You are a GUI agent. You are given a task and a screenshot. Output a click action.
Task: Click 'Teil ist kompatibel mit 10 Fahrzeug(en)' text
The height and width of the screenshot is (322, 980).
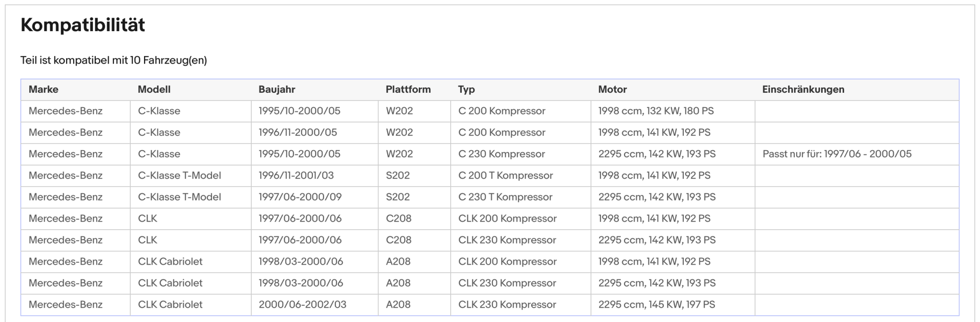113,60
